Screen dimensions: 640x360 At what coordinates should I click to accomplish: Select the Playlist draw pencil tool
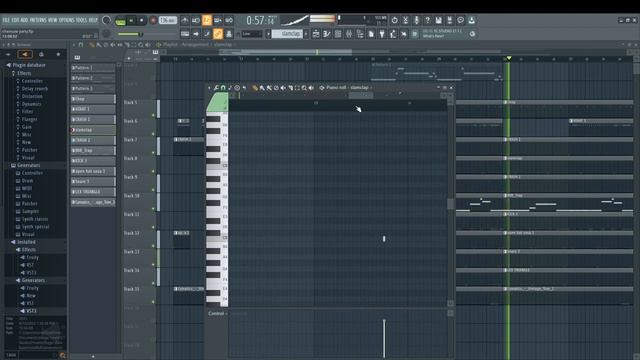tap(92, 45)
